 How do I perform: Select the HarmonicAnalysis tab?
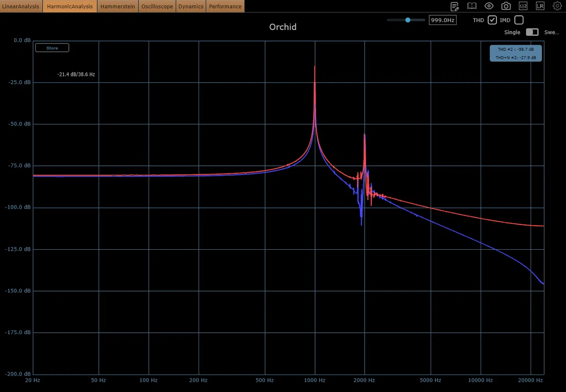[70, 6]
